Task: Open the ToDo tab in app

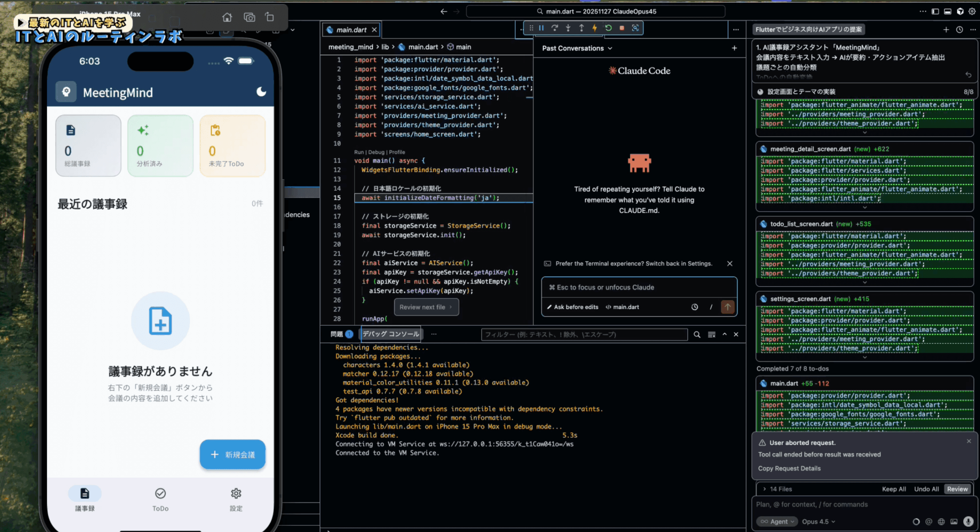Action: point(160,498)
